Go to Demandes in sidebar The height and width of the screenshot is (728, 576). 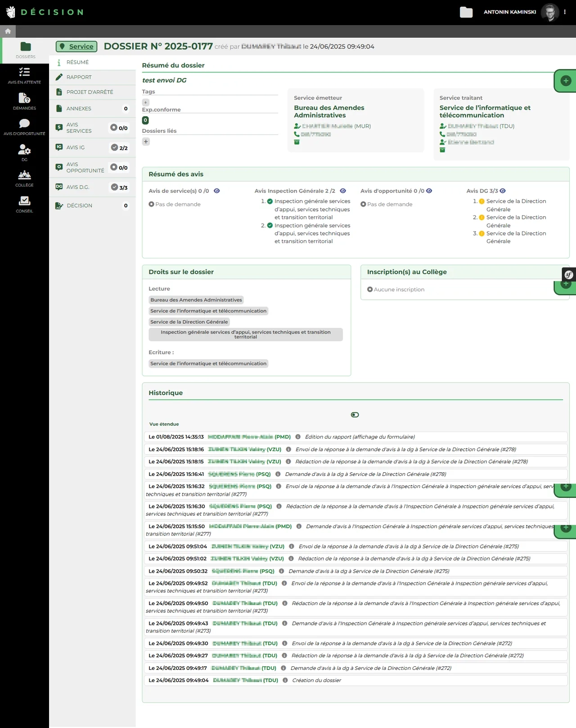point(24,102)
